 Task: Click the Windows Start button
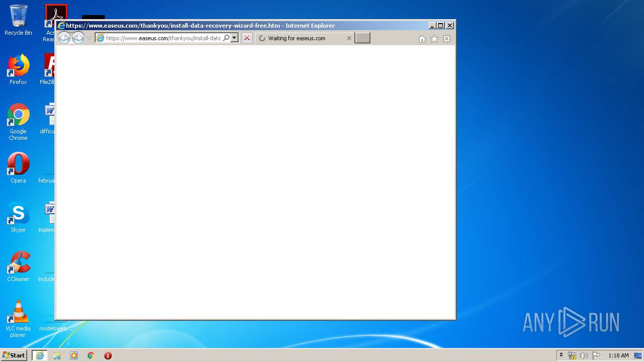tap(14, 355)
